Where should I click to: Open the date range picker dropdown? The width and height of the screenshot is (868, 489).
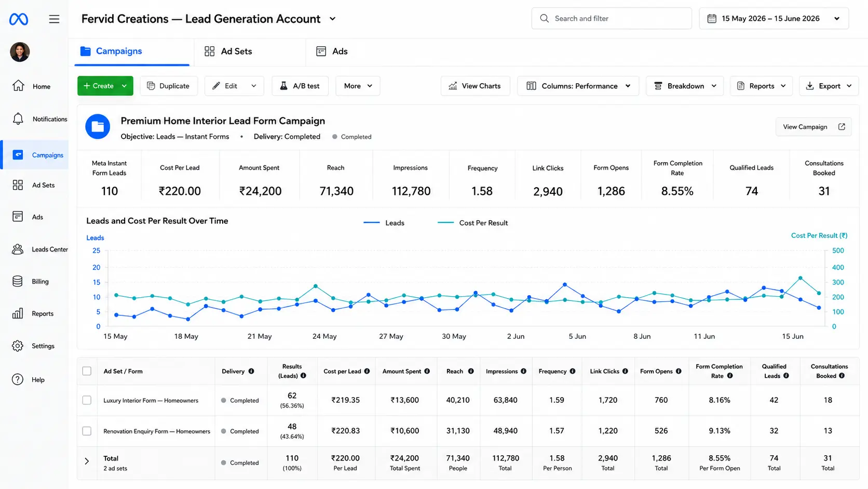point(774,19)
